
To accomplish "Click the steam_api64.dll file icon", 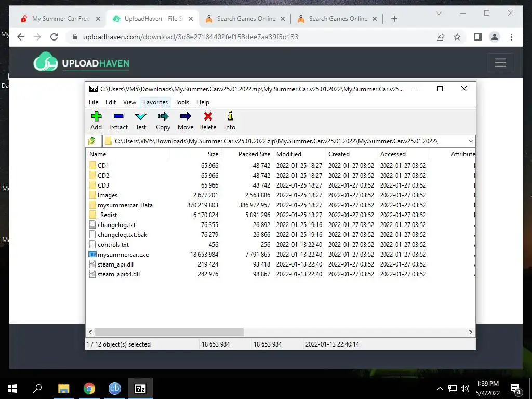I will pos(92,274).
